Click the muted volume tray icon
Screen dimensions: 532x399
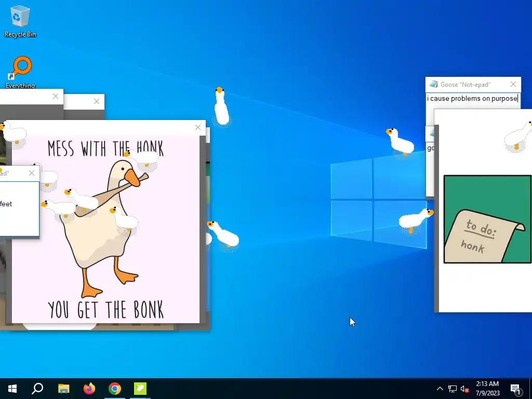click(464, 389)
